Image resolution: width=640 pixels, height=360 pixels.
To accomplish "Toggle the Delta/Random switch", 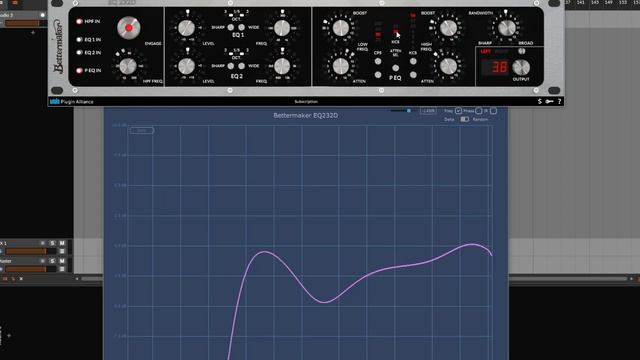I will point(464,119).
